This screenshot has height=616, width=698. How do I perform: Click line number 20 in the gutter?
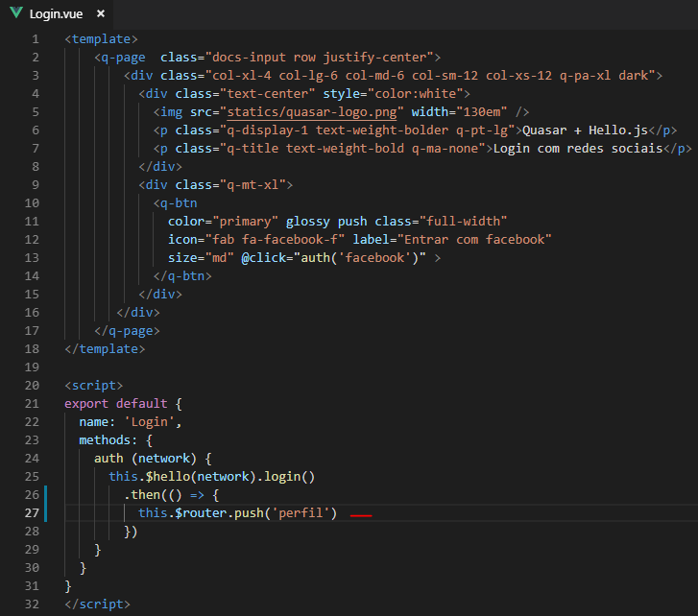(33, 386)
